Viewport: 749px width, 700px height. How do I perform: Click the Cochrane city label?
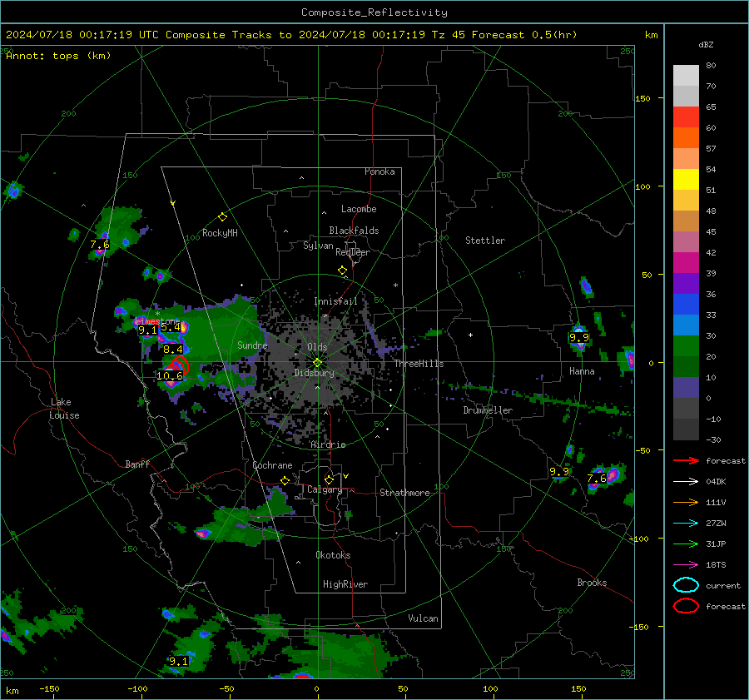272,465
